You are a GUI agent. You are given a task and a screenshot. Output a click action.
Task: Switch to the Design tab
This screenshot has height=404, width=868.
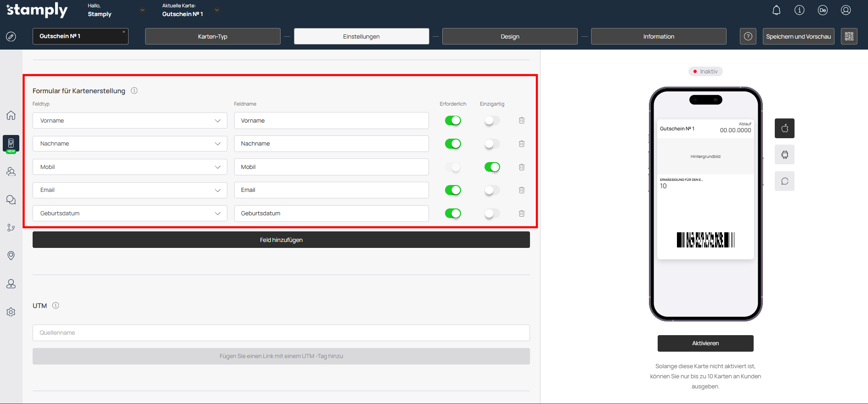510,36
